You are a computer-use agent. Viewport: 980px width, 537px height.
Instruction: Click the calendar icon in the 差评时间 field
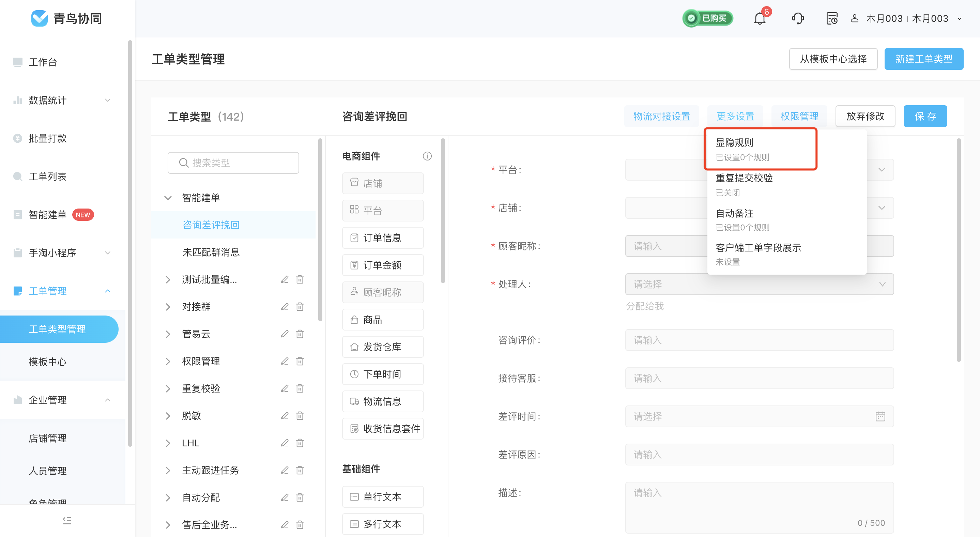[x=880, y=416]
